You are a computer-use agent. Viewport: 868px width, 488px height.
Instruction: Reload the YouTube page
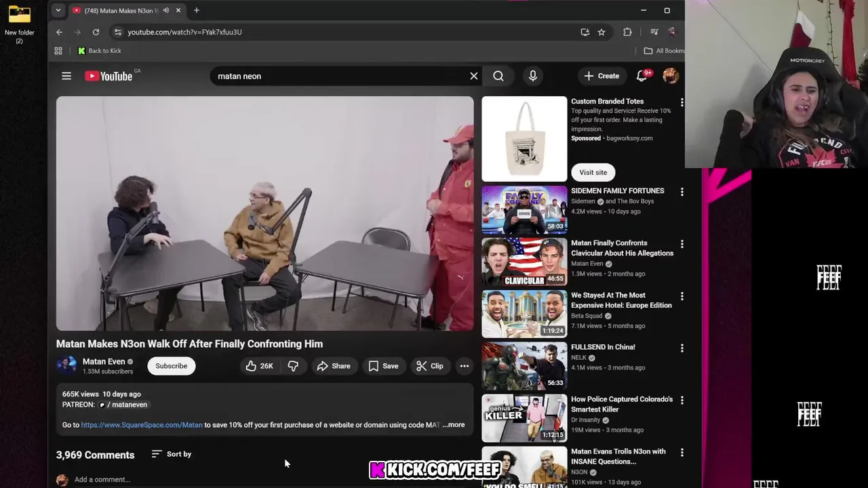coord(96,32)
